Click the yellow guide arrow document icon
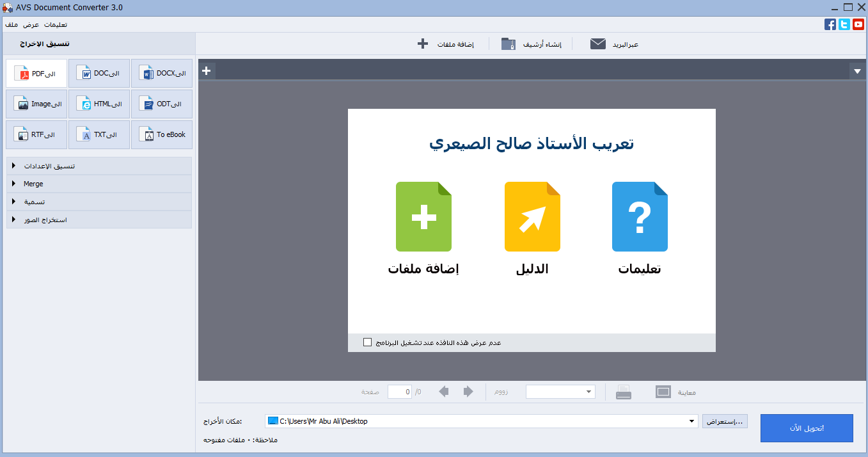Screen dimensions: 868x457 pos(532,216)
